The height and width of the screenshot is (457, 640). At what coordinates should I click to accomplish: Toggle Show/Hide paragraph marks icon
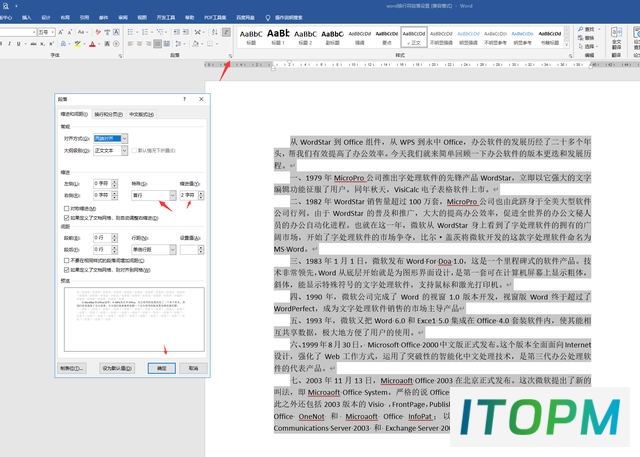227,32
